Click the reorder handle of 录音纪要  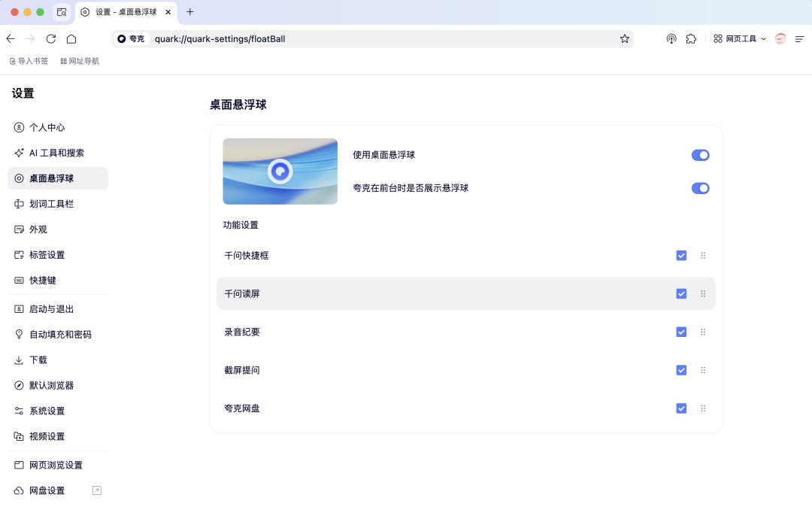click(703, 332)
